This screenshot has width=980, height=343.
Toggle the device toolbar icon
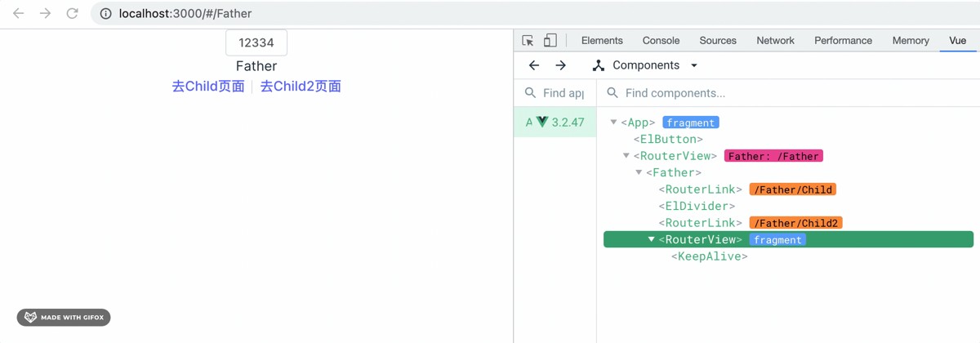(x=550, y=40)
